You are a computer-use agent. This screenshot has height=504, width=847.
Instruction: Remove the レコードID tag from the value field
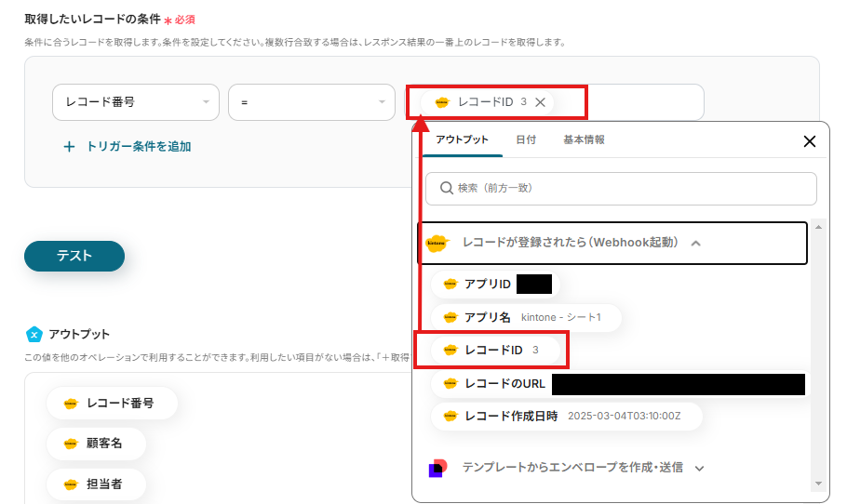tap(540, 102)
